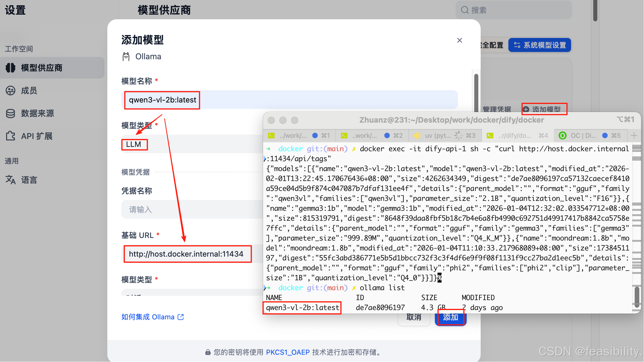This screenshot has width=644, height=362.
Task: Click the Data Source (数据来源) database icon
Action: 10,113
